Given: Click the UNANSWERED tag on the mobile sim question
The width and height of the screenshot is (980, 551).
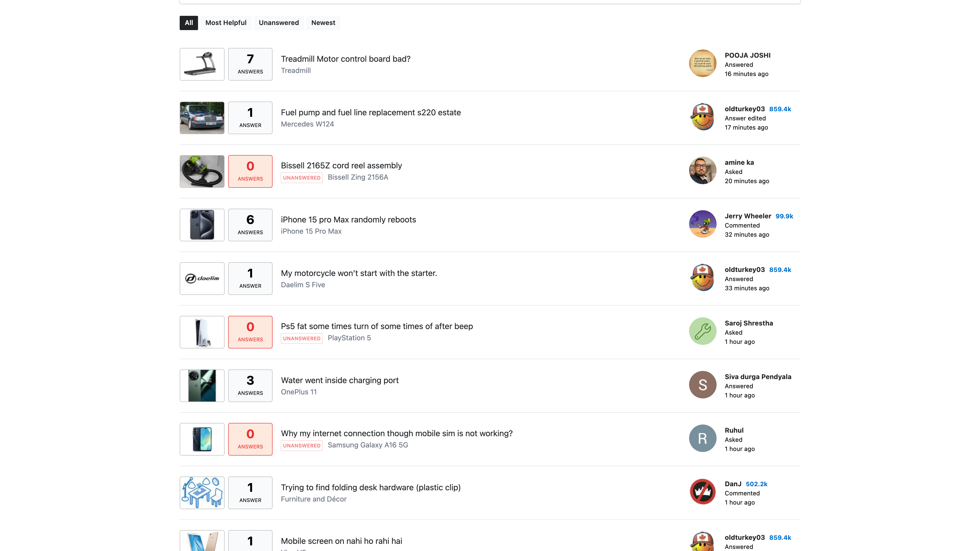Looking at the screenshot, I should 302,446.
